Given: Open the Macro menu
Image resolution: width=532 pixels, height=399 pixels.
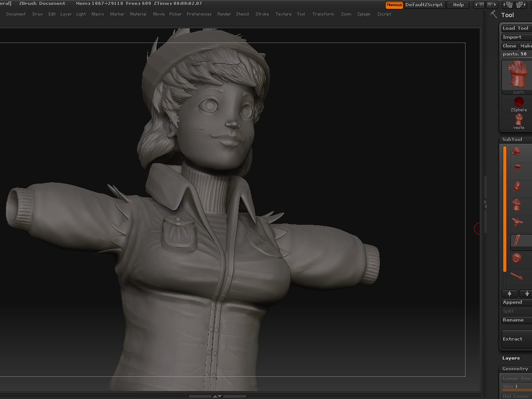Looking at the screenshot, I should coord(98,14).
